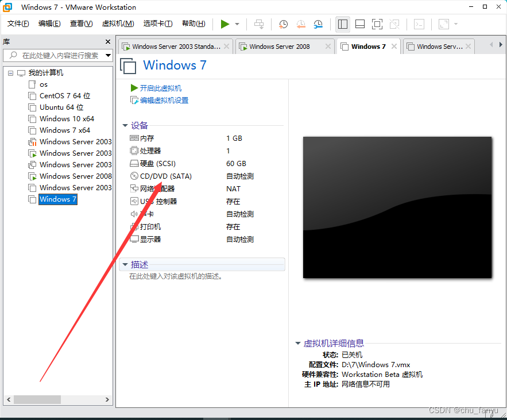Screen dimensions: 507x420
Task: Open the 文件(F) menu
Action: (x=18, y=24)
